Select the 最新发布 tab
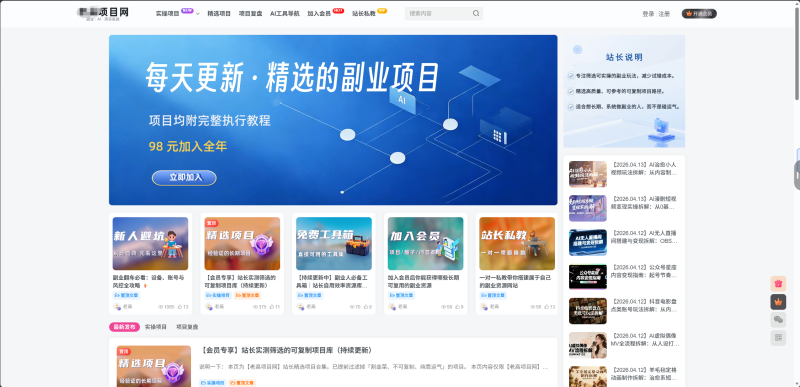The image size is (800, 387). (x=124, y=327)
